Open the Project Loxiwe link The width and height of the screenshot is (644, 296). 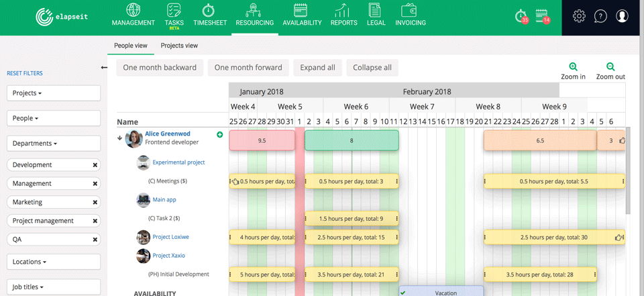click(171, 237)
